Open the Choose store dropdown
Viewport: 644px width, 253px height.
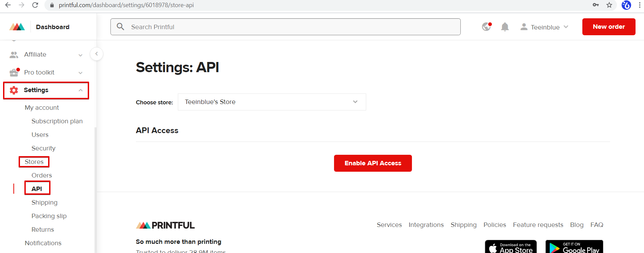tap(272, 102)
